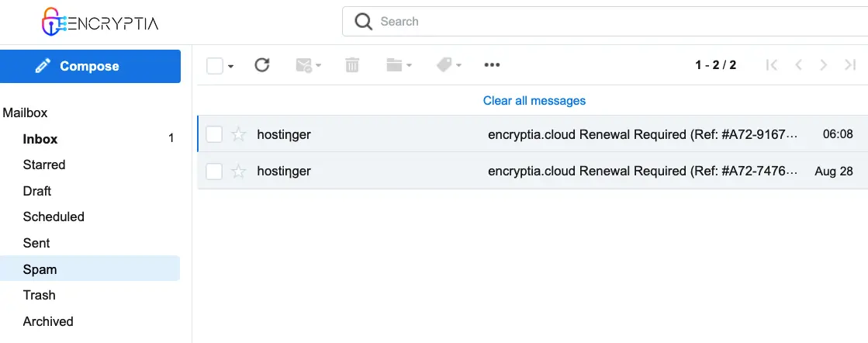Open the move-to-folder dropdown
868x343 pixels.
click(399, 65)
